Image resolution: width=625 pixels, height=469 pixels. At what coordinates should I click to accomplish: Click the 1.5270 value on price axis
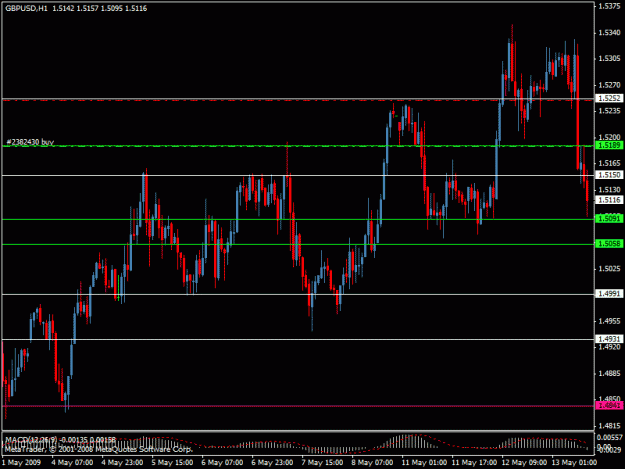click(609, 85)
